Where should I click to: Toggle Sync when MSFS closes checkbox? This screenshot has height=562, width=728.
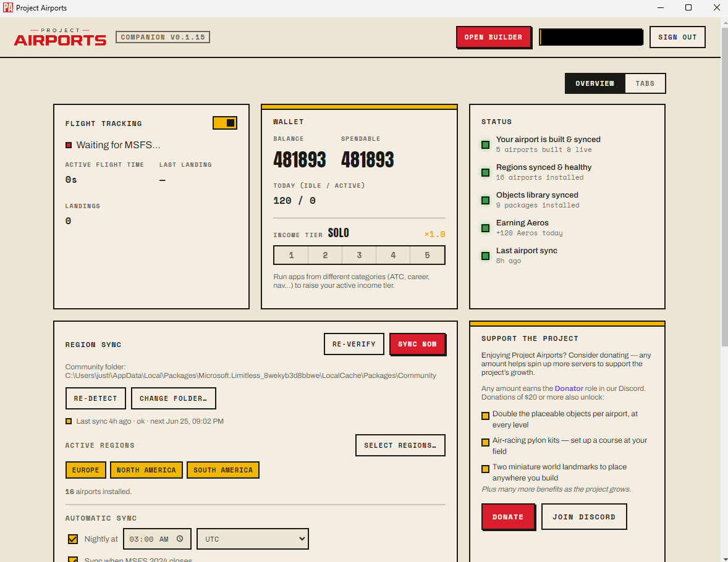[x=73, y=560]
